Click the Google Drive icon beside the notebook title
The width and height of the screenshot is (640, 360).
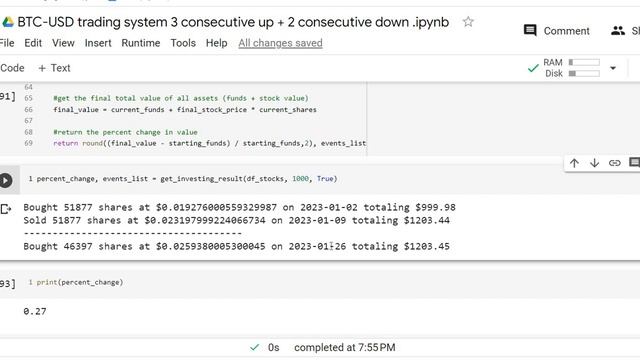click(x=8, y=22)
